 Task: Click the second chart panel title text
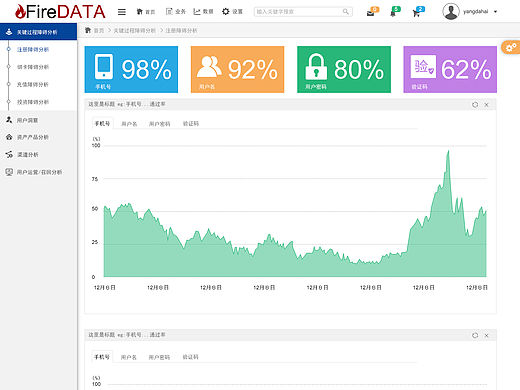coord(127,335)
